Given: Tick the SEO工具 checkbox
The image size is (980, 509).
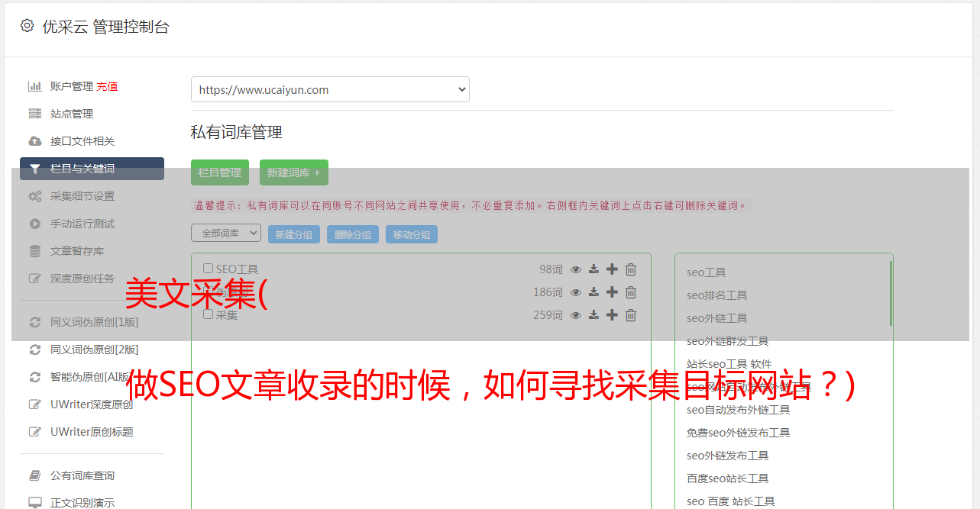Looking at the screenshot, I should point(208,269).
